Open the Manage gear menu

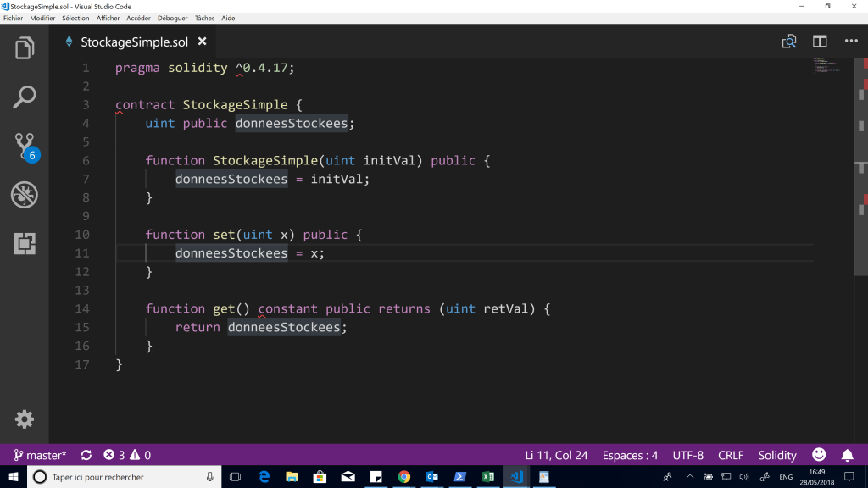(x=25, y=419)
